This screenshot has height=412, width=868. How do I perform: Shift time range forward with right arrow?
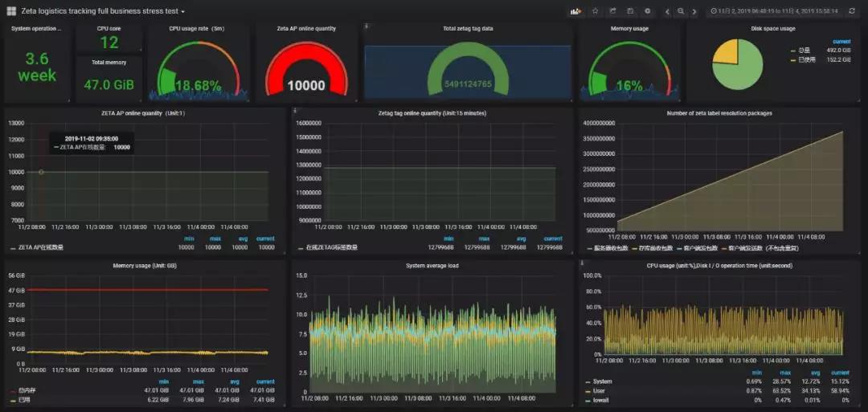tap(694, 11)
